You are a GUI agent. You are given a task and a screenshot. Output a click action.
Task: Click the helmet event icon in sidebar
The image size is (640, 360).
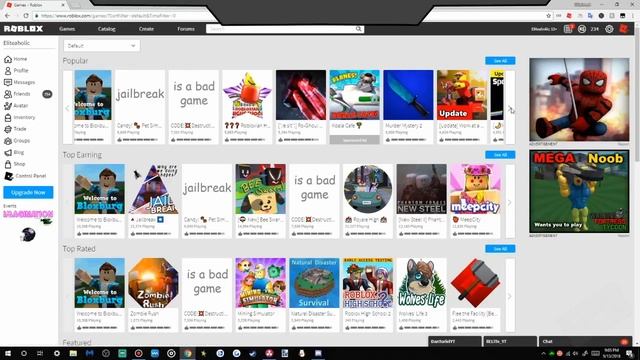point(28,235)
